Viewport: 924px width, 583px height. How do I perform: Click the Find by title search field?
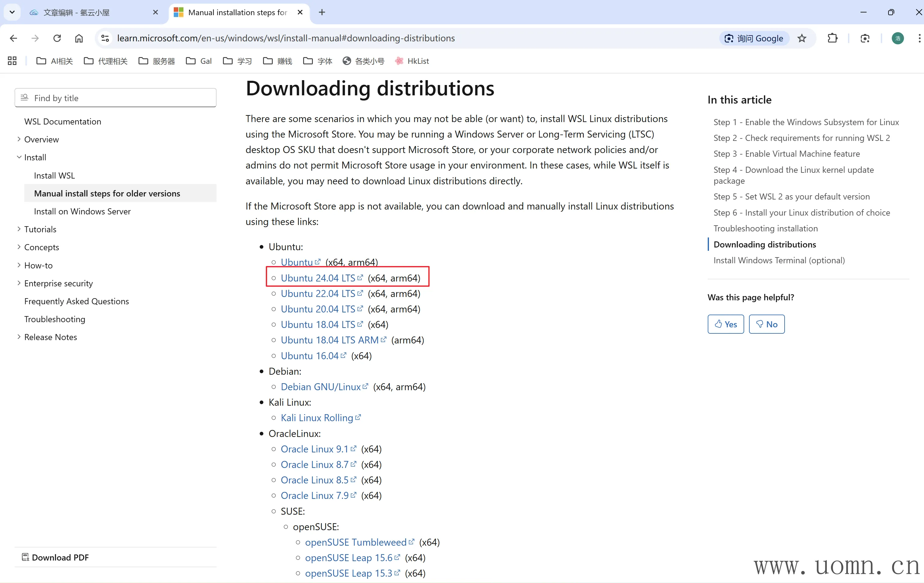click(115, 98)
